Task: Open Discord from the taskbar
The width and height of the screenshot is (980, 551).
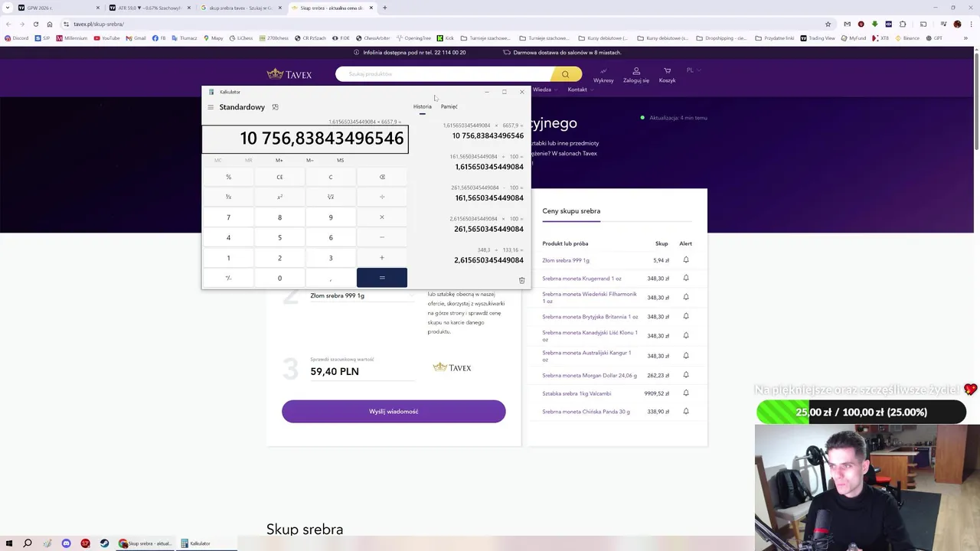Action: (x=66, y=543)
